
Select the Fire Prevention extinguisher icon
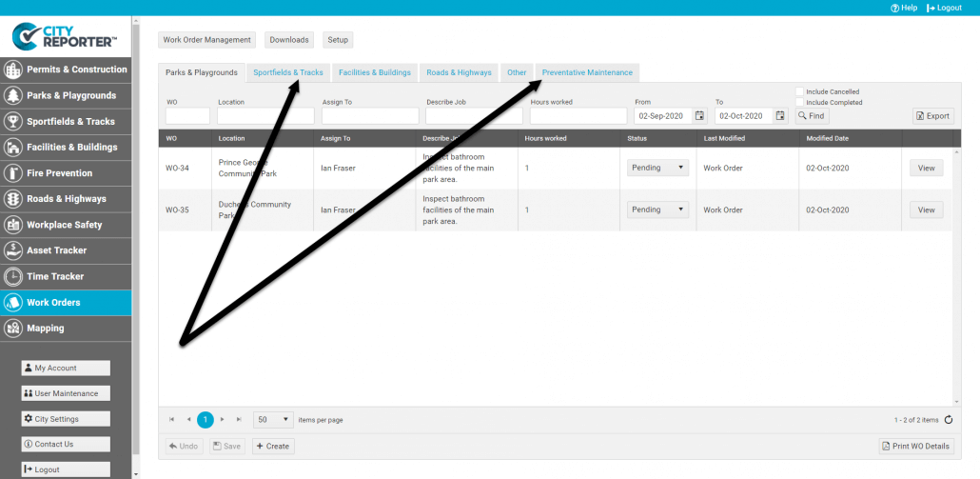pyautogui.click(x=13, y=173)
